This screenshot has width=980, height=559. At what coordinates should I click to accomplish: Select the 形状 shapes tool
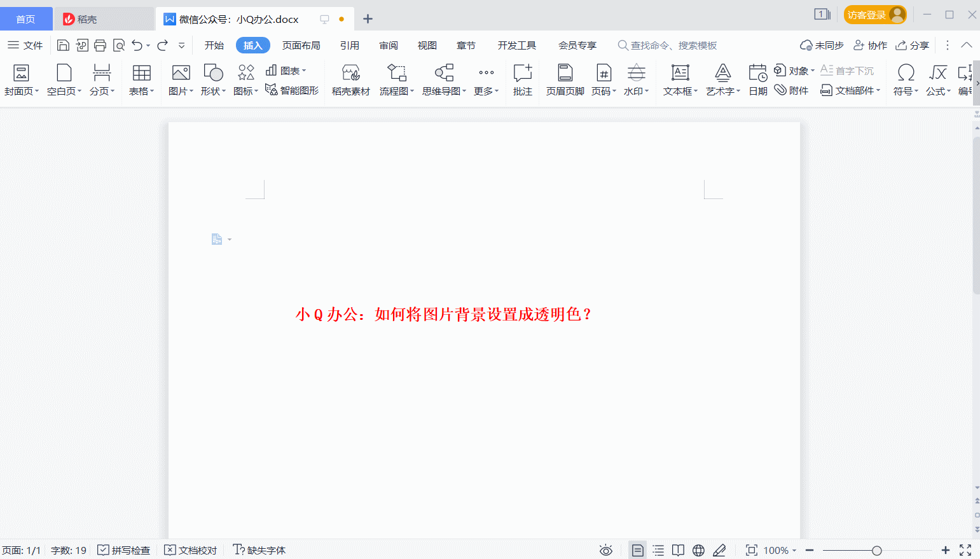point(212,79)
